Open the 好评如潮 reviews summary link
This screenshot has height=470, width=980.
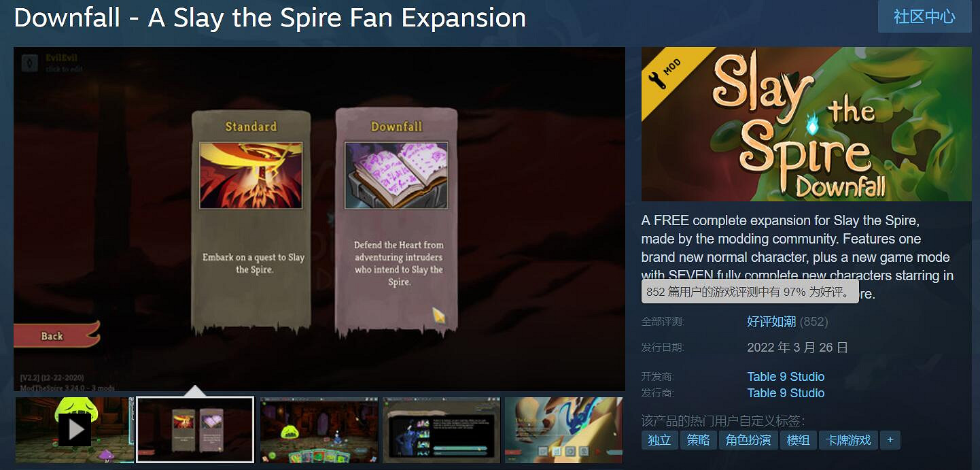coord(771,322)
